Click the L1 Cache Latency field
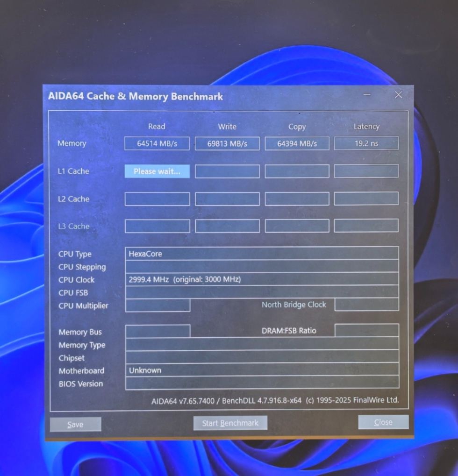This screenshot has height=476, width=458. (366, 171)
